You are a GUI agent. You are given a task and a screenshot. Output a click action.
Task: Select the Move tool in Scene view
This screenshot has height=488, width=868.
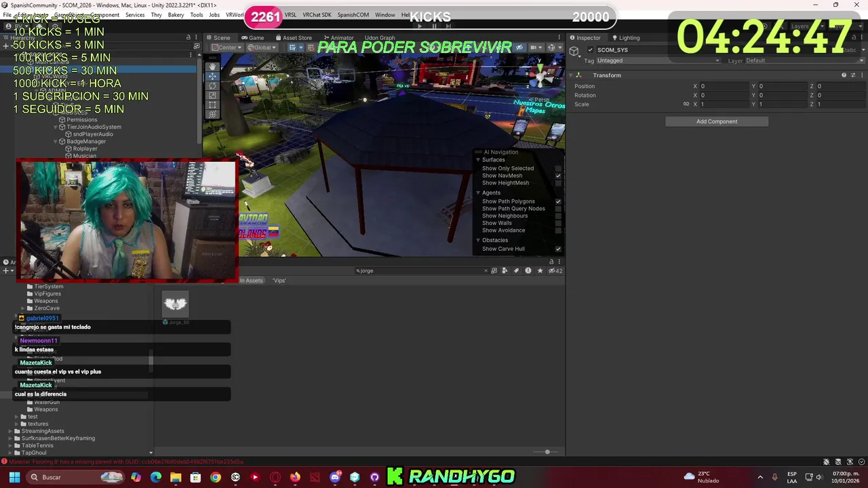pyautogui.click(x=212, y=76)
